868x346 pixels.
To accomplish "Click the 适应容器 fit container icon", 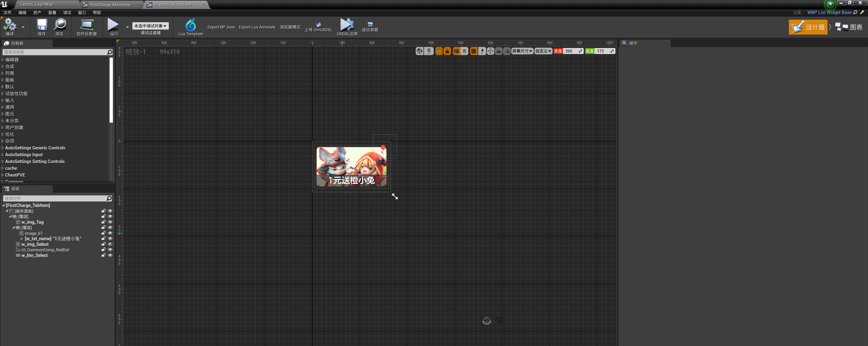I will pyautogui.click(x=370, y=24).
